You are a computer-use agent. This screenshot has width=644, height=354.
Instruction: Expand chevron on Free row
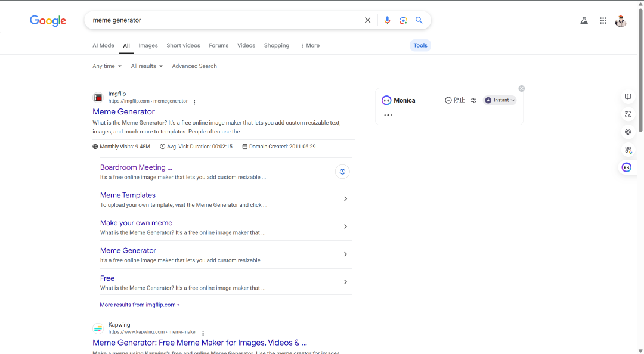click(345, 282)
